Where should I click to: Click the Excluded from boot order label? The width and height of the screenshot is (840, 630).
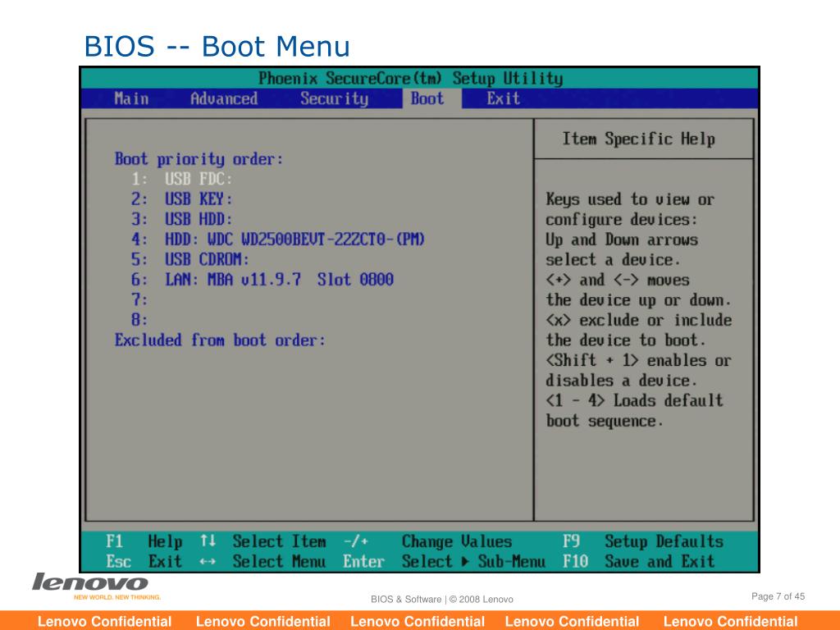(x=220, y=340)
